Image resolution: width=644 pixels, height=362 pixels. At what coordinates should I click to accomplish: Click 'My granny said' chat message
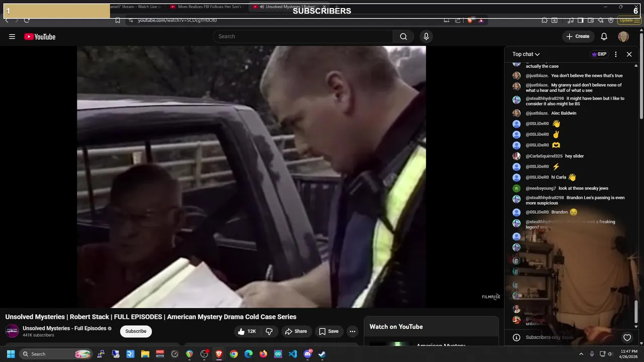pyautogui.click(x=574, y=88)
